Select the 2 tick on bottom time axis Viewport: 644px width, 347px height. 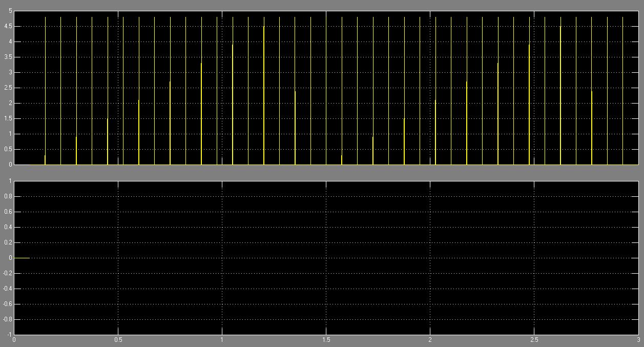pos(430,340)
